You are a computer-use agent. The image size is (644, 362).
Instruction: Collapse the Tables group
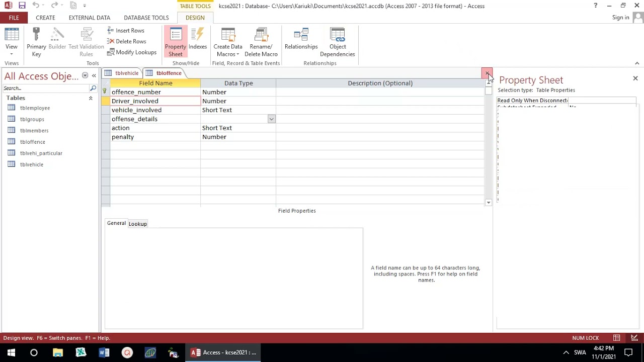coord(91,98)
